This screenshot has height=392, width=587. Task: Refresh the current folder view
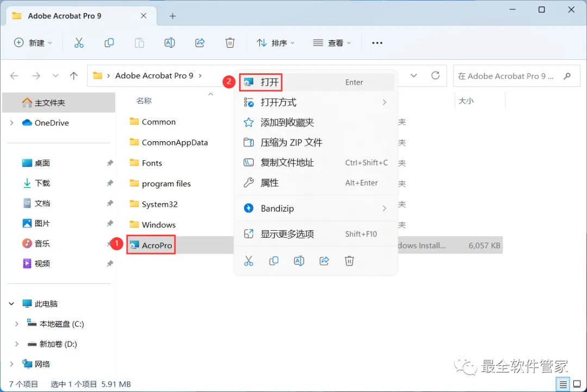435,75
